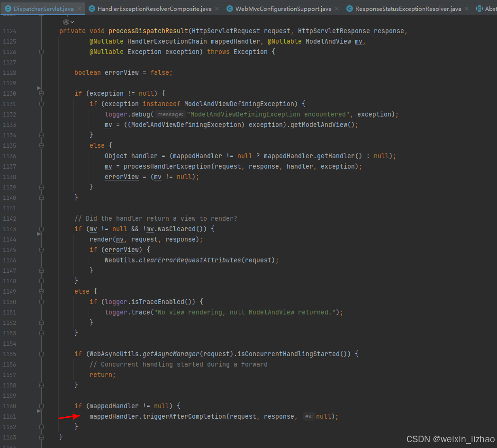Click 'throws Exception' on line 1126
The width and height of the screenshot is (497, 448).
point(237,52)
